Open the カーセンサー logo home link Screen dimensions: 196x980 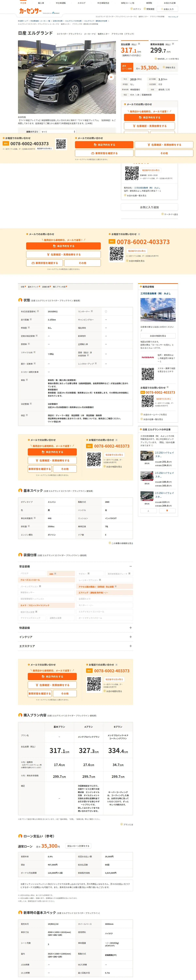pyautogui.click(x=30, y=11)
